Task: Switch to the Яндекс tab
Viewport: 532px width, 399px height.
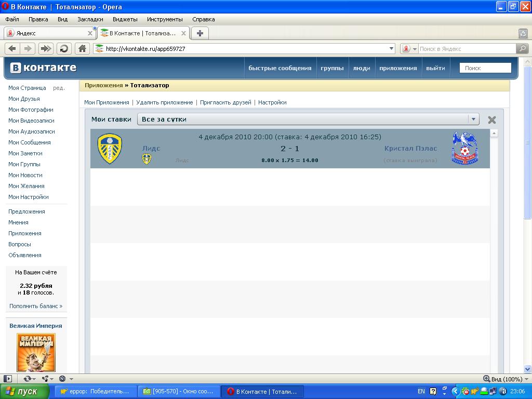Action: click(x=50, y=33)
